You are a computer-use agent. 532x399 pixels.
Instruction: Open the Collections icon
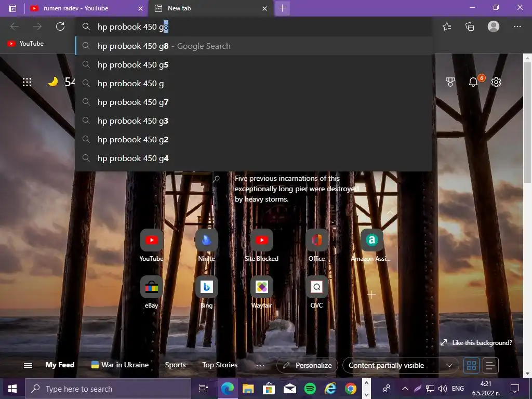click(x=470, y=26)
